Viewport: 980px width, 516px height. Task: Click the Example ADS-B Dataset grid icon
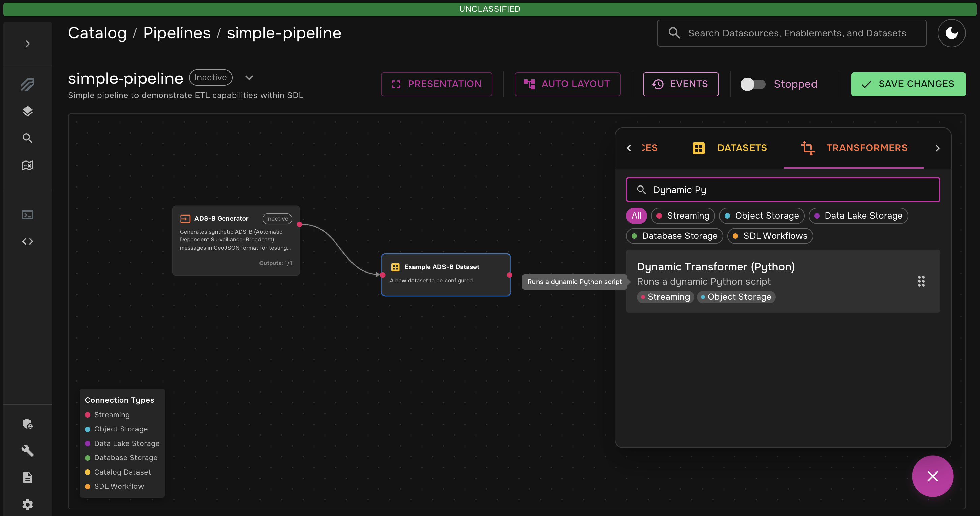tap(395, 267)
